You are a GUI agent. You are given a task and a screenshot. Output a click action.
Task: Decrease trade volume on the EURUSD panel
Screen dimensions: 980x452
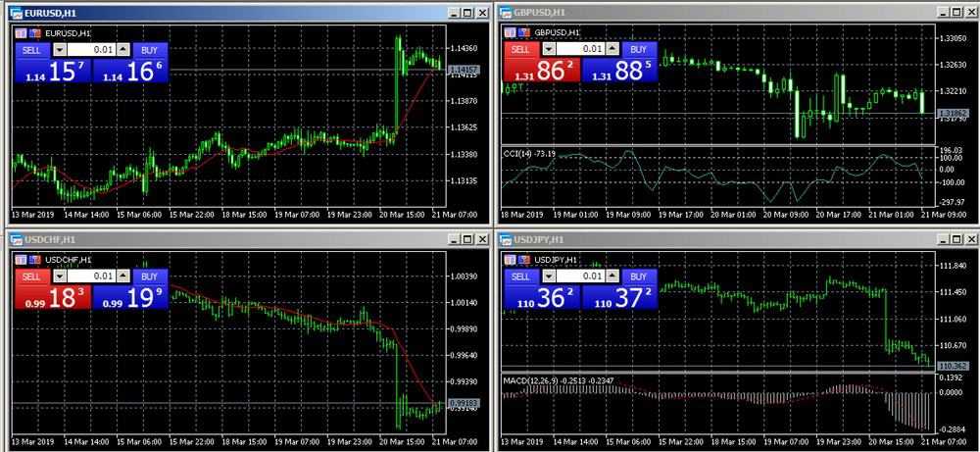(x=58, y=49)
